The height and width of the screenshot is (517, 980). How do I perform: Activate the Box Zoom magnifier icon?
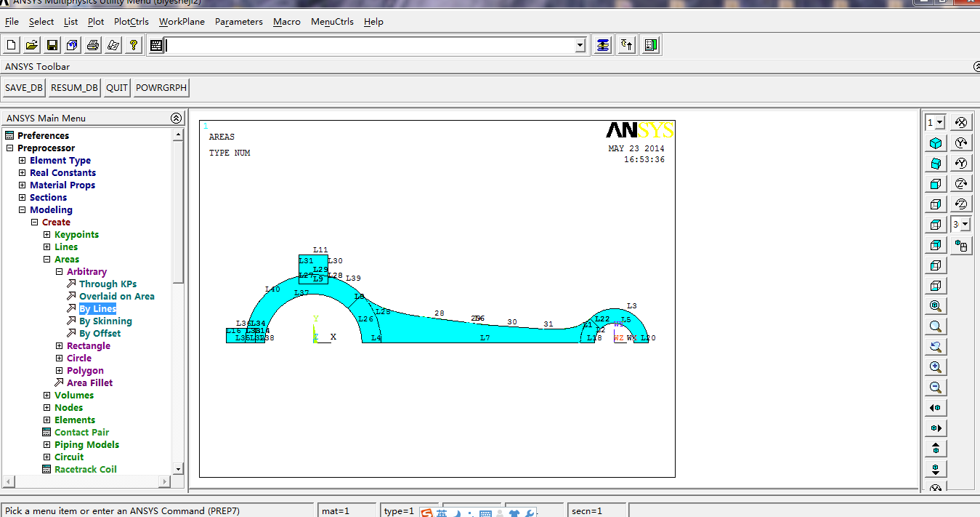tap(936, 326)
